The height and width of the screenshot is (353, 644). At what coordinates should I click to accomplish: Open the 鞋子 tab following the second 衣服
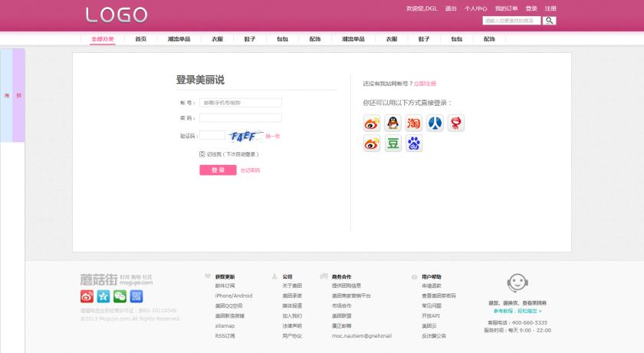tap(424, 39)
